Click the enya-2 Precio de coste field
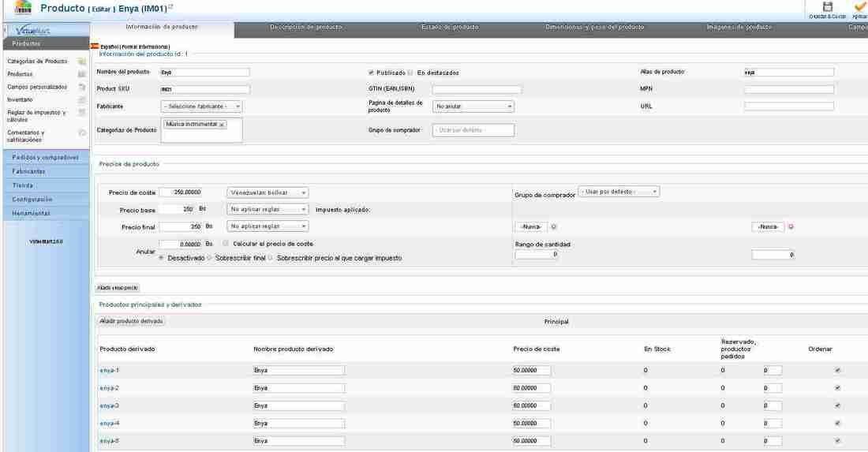The width and height of the screenshot is (868, 452). 531,388
